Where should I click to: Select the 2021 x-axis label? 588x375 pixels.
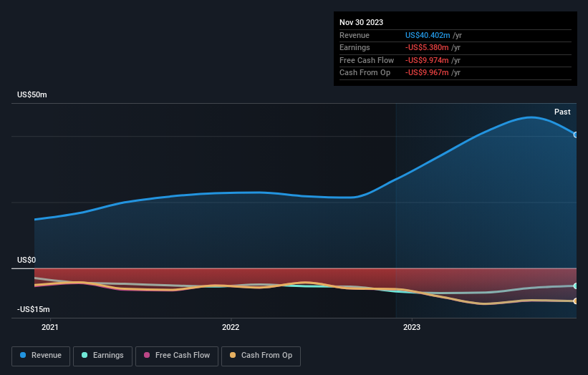click(x=50, y=327)
